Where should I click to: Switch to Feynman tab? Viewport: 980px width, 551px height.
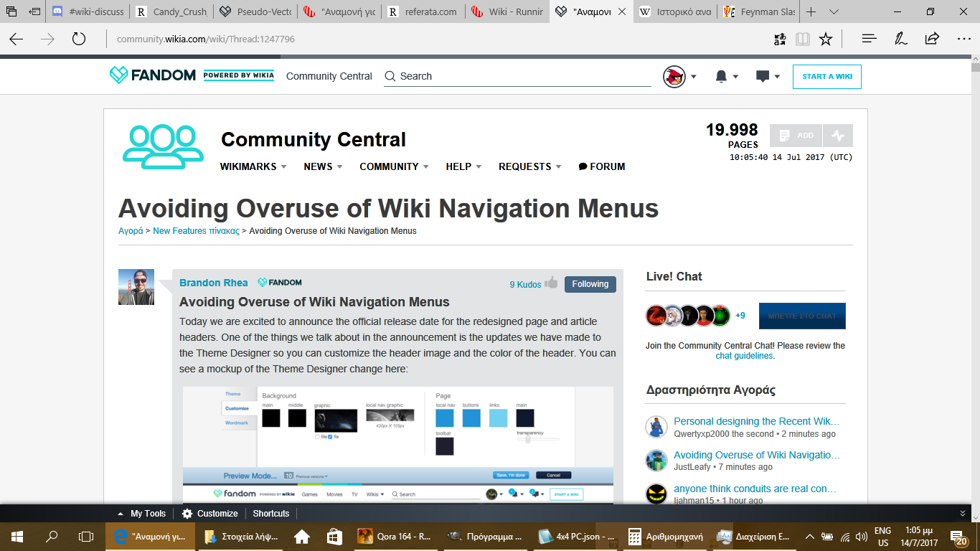(x=760, y=11)
